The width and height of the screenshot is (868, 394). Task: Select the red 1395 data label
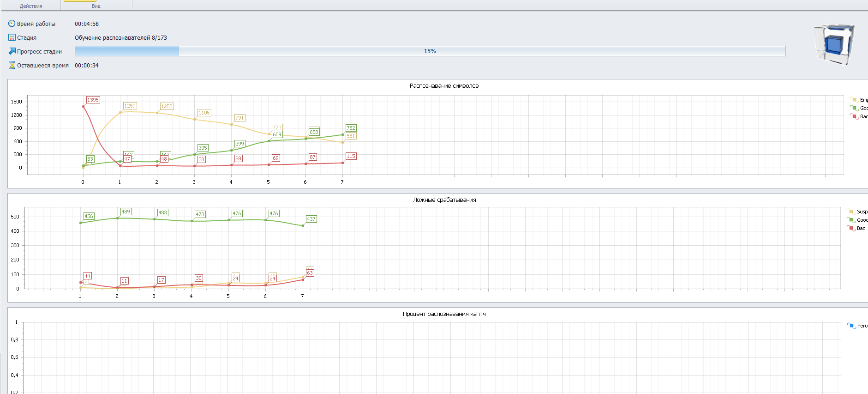(x=93, y=100)
